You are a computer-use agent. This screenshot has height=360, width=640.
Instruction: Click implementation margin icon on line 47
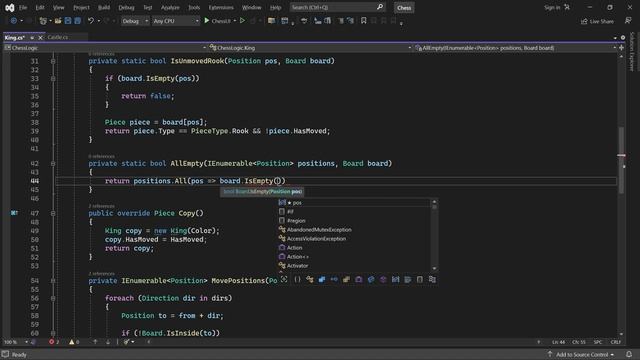[14, 213]
